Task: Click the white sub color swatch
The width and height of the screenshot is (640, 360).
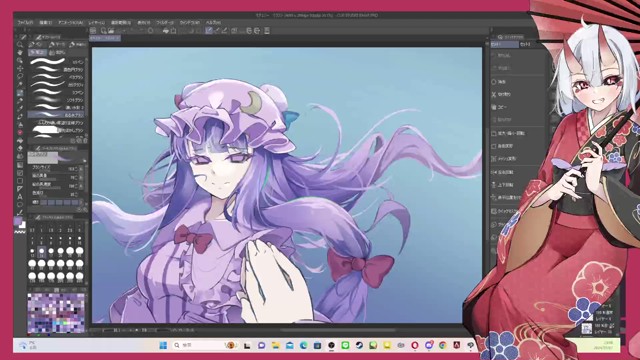Action: 22,225
